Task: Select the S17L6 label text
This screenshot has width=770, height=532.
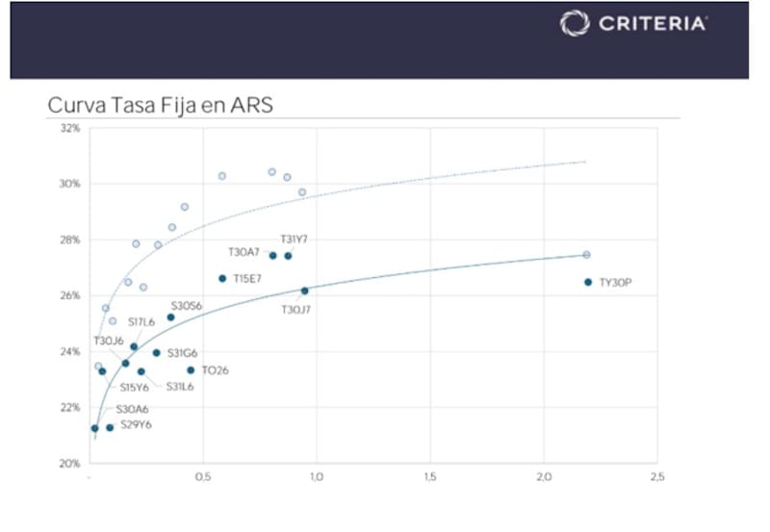Action: pyautogui.click(x=141, y=322)
